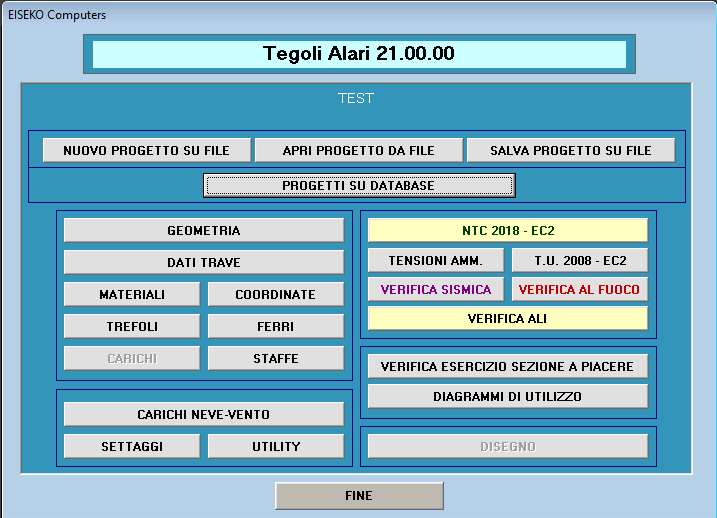Open PROGETTI SU DATABASE

[359, 185]
